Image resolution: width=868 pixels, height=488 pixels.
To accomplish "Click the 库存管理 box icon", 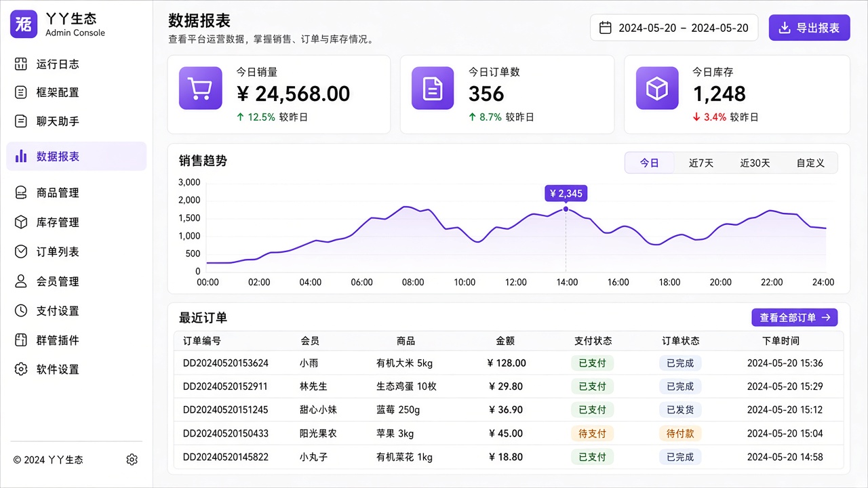I will [21, 222].
